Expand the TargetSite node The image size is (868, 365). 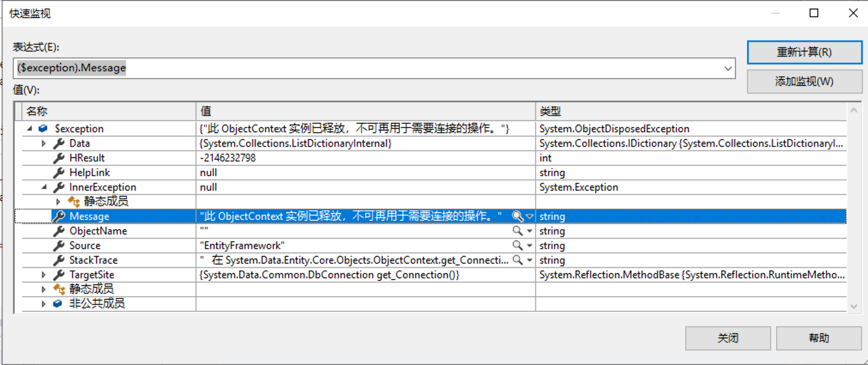point(44,274)
